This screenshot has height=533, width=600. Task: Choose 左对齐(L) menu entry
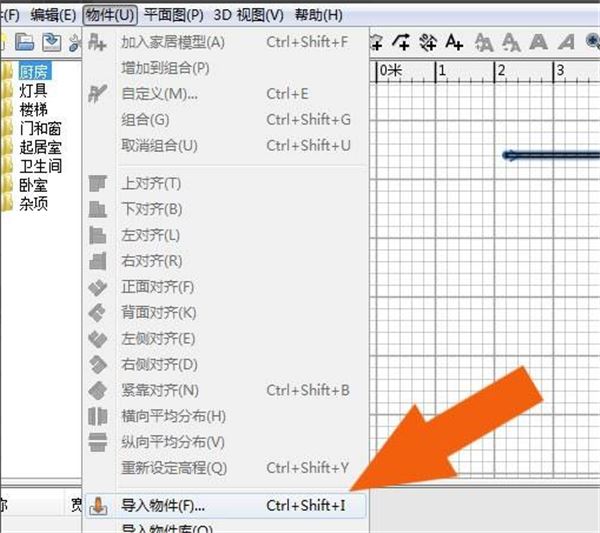coord(225,235)
